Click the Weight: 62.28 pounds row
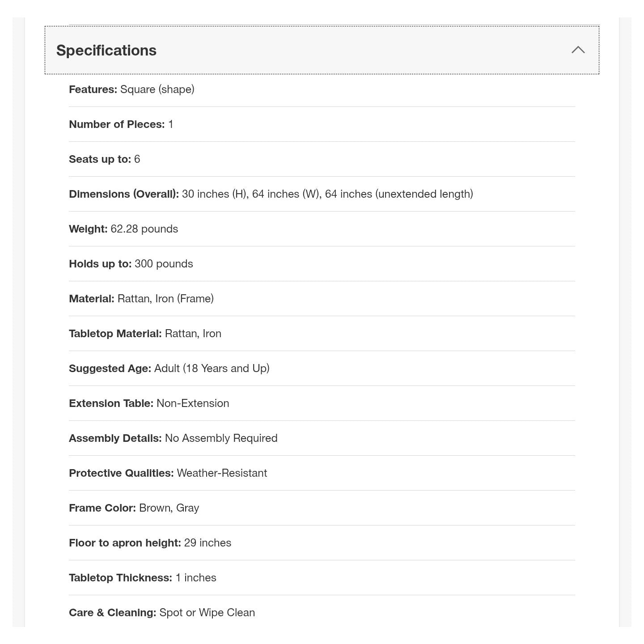 click(322, 229)
